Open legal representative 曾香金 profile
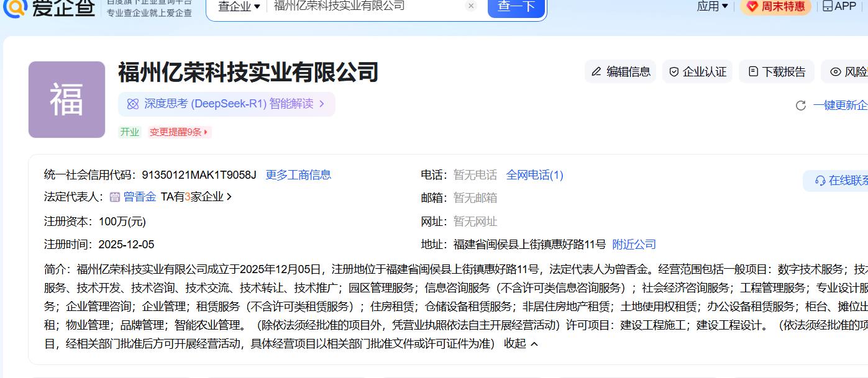868x378 pixels. pyautogui.click(x=139, y=197)
